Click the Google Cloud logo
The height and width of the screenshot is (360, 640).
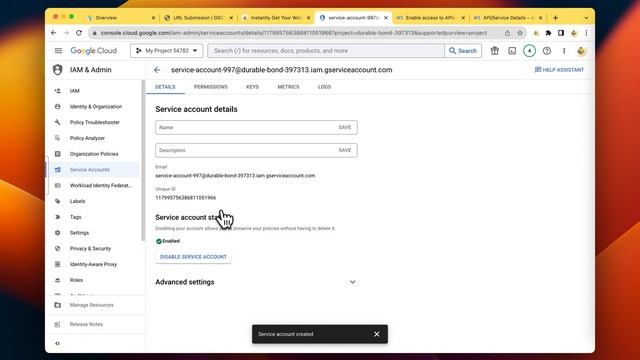point(93,51)
